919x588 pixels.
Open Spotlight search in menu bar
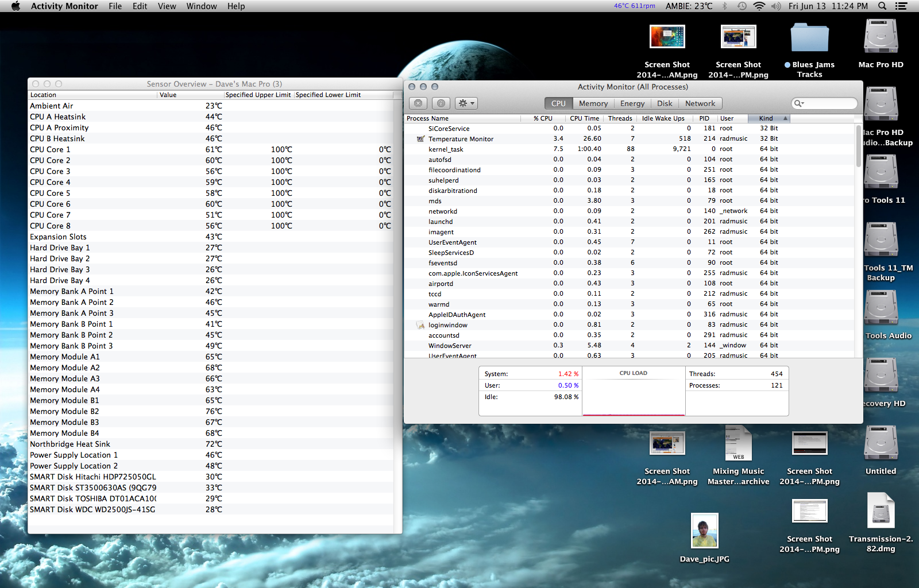882,6
